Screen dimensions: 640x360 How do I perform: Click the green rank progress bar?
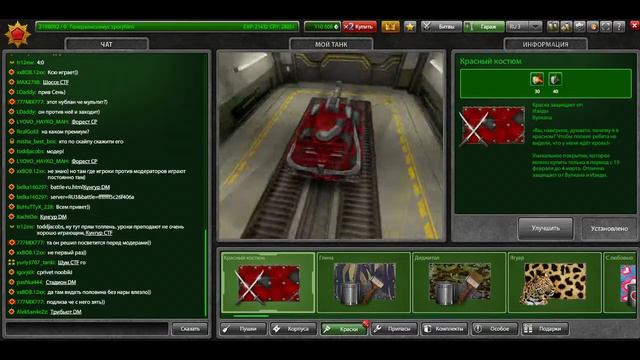pos(167,27)
